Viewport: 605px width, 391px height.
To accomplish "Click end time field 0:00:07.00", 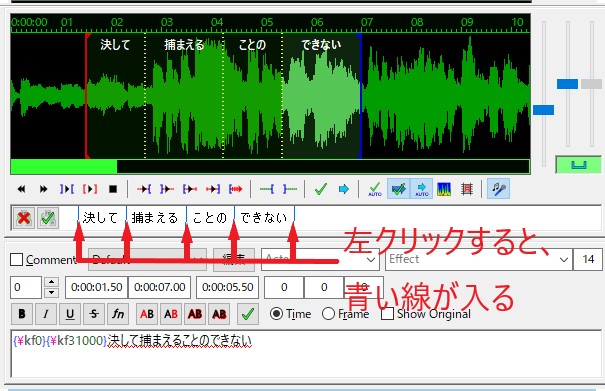I will coord(159,288).
